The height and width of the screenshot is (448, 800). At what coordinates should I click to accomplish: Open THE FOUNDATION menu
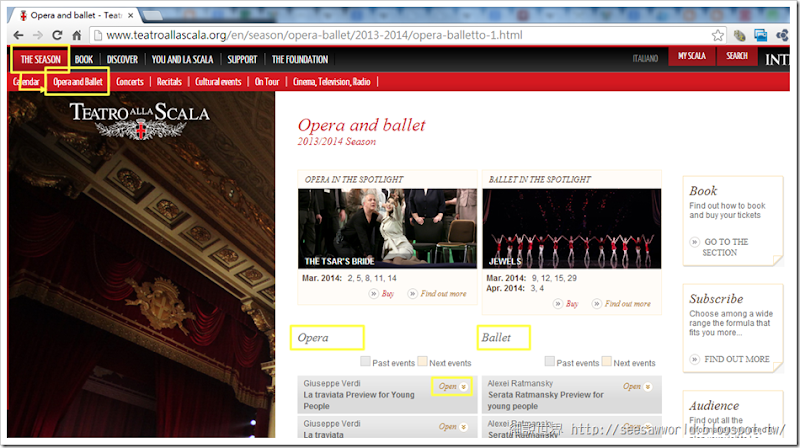click(300, 59)
